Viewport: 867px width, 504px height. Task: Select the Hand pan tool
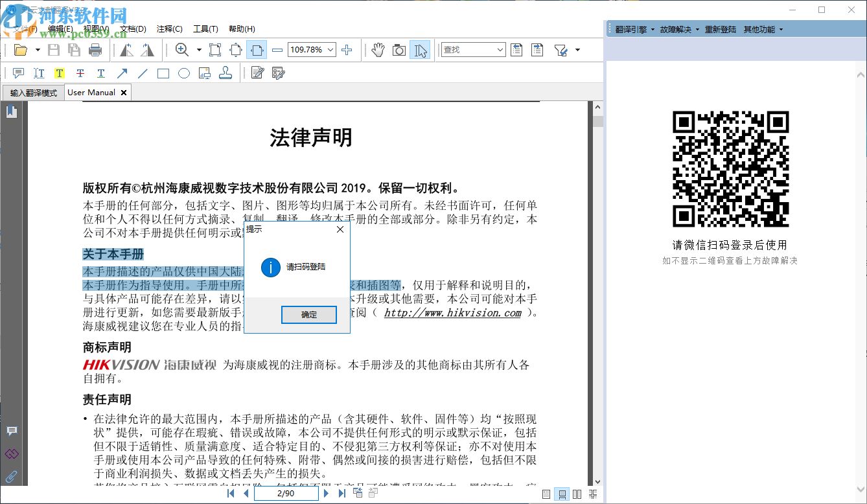[379, 49]
